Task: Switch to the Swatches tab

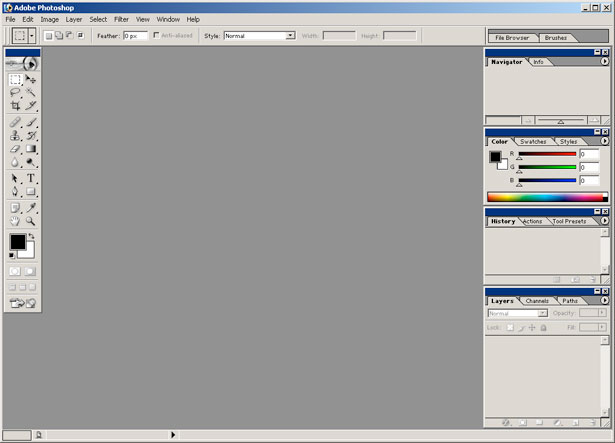Action: tap(532, 142)
